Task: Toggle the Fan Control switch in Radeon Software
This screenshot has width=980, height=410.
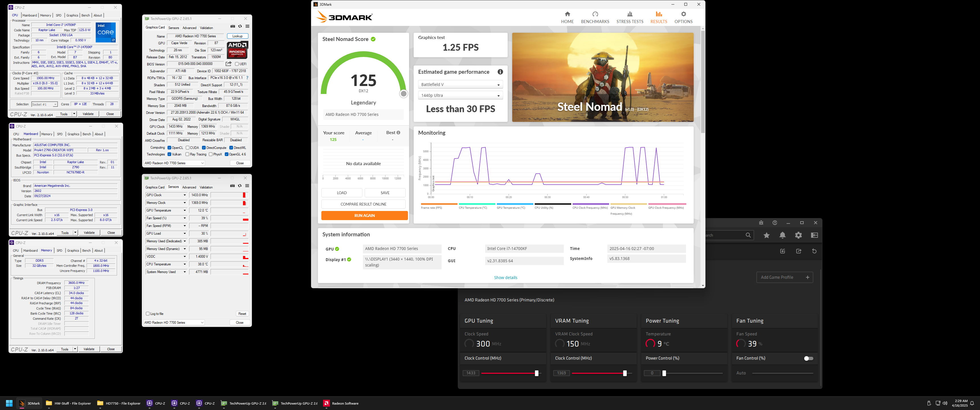Action: click(x=808, y=358)
